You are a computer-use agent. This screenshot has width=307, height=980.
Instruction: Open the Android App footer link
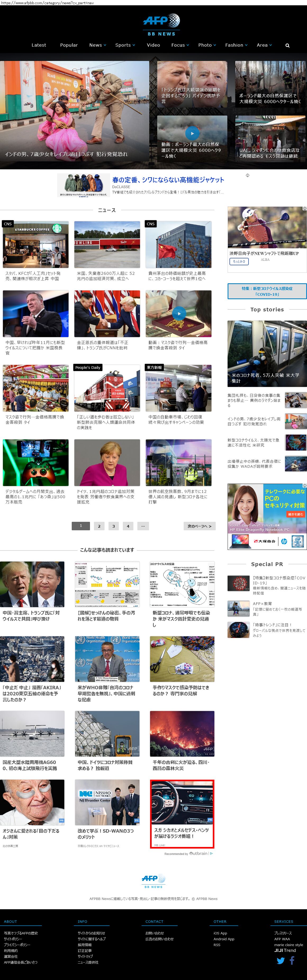coord(224,939)
